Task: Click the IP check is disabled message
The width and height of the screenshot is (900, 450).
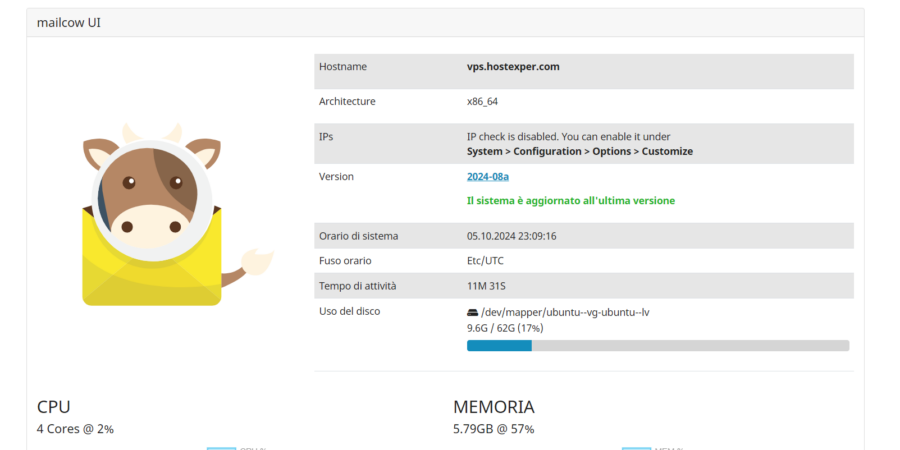Action: [x=568, y=136]
